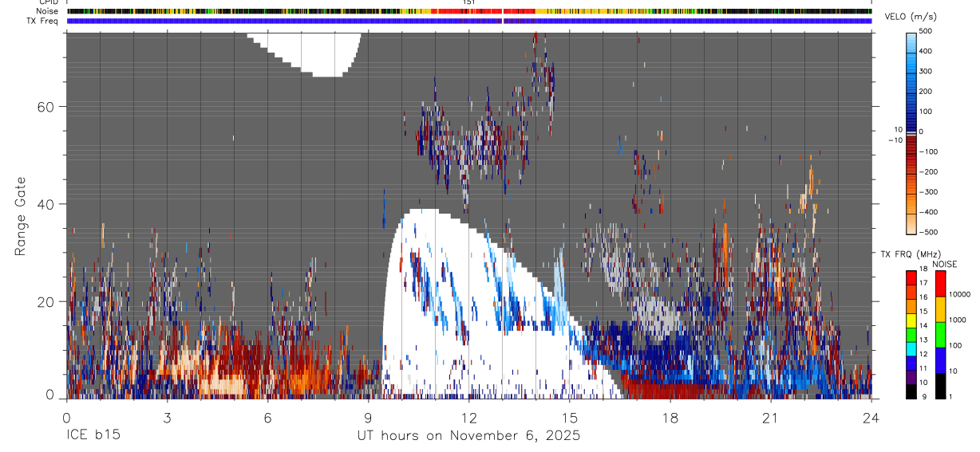
Task: Click the '1000' tick on NOISE legend
Action: [958, 320]
